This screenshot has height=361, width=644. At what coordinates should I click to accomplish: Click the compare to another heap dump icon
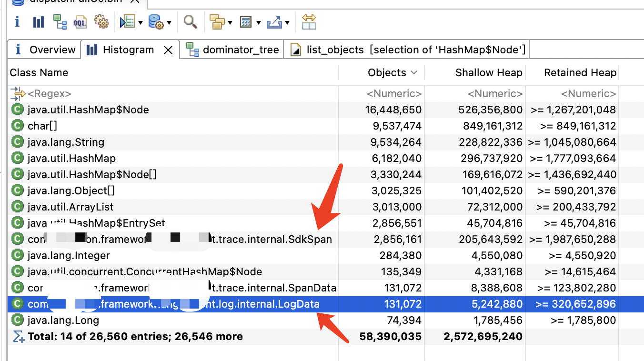(309, 22)
